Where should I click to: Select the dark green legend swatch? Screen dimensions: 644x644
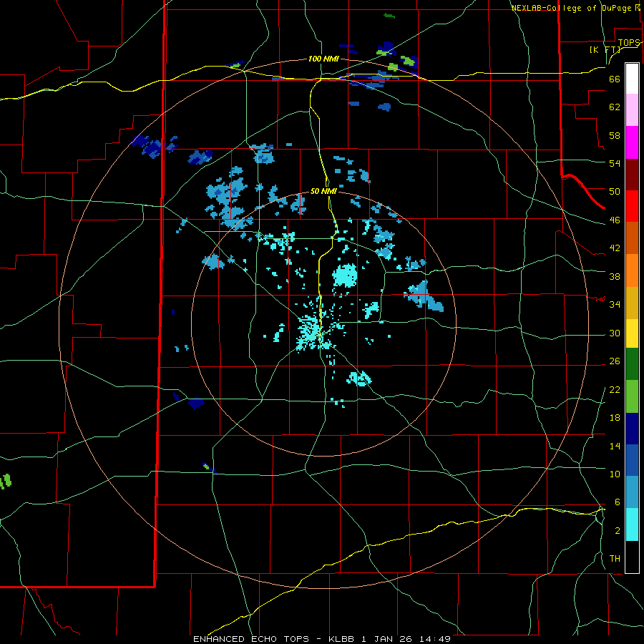click(x=632, y=364)
